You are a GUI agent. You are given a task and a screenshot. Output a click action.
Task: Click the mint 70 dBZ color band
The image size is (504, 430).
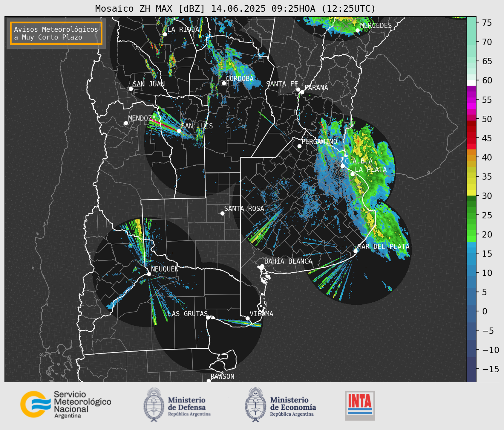tap(471, 42)
